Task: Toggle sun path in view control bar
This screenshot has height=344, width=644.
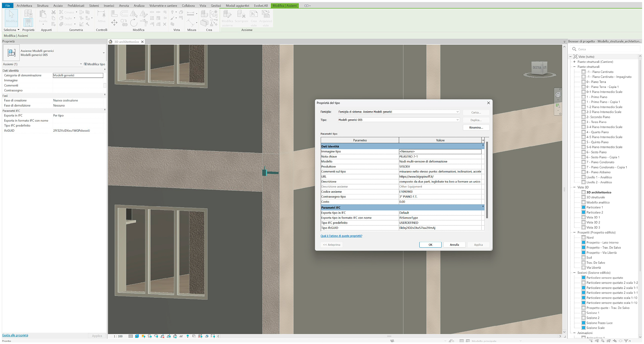Action: (143, 336)
